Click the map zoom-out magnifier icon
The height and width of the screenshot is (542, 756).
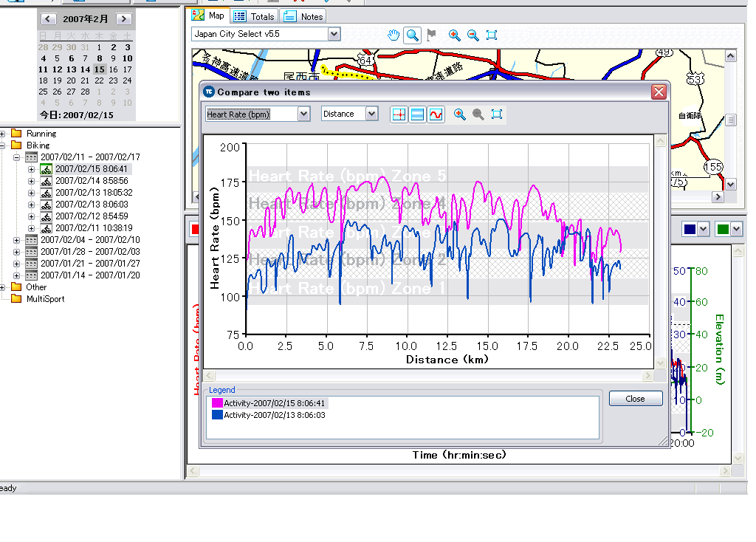tap(473, 35)
